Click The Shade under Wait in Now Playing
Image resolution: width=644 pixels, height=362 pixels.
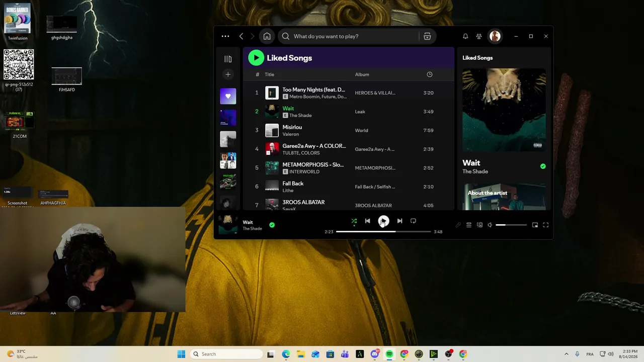[475, 171]
